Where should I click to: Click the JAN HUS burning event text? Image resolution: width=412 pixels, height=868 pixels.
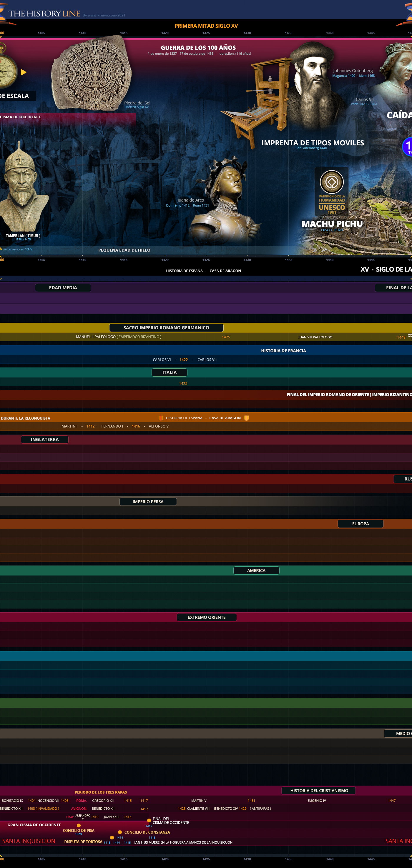tap(183, 842)
